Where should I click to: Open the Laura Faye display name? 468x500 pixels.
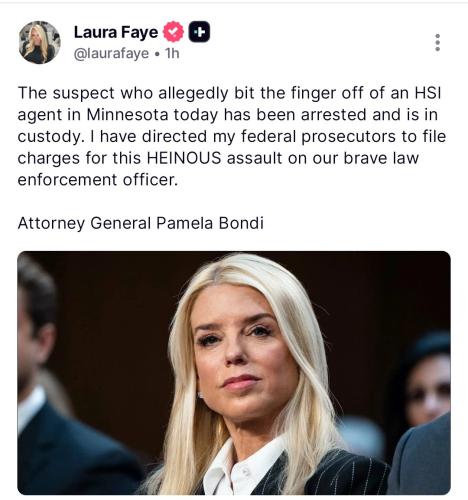tap(116, 32)
